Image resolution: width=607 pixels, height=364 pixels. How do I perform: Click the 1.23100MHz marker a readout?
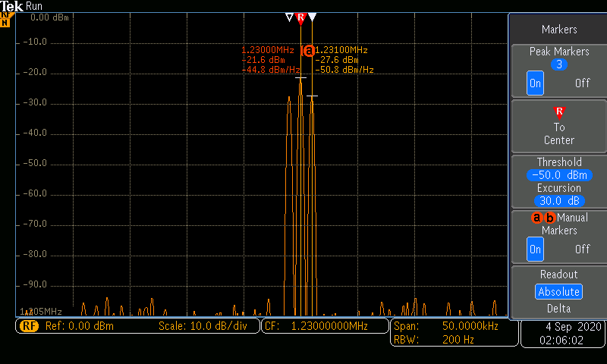click(x=341, y=50)
